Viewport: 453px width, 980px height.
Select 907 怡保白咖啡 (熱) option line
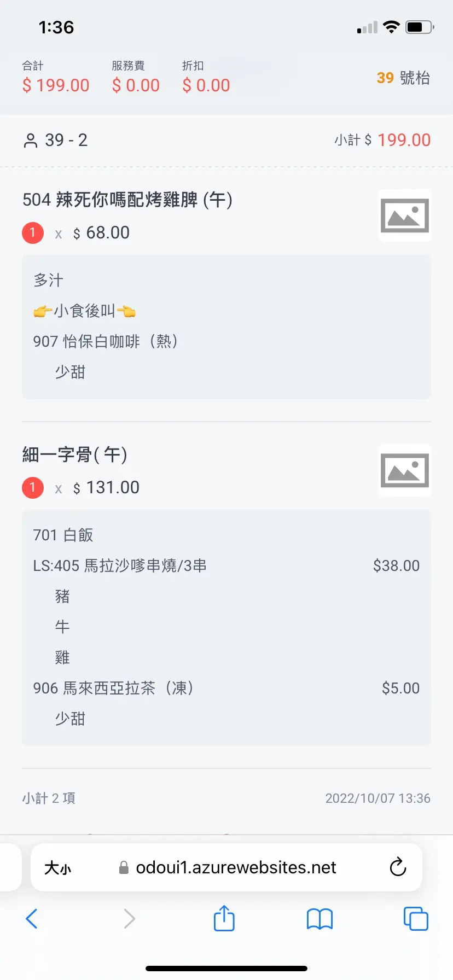(106, 341)
